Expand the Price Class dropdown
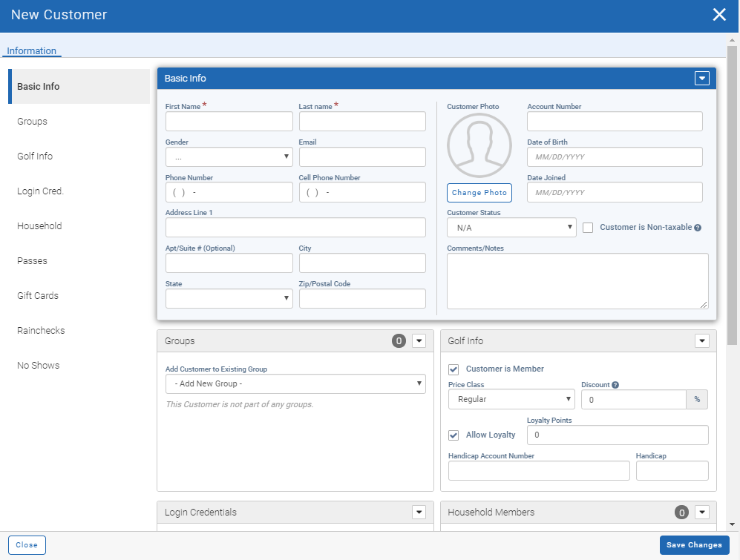The height and width of the screenshot is (560, 740). 511,399
